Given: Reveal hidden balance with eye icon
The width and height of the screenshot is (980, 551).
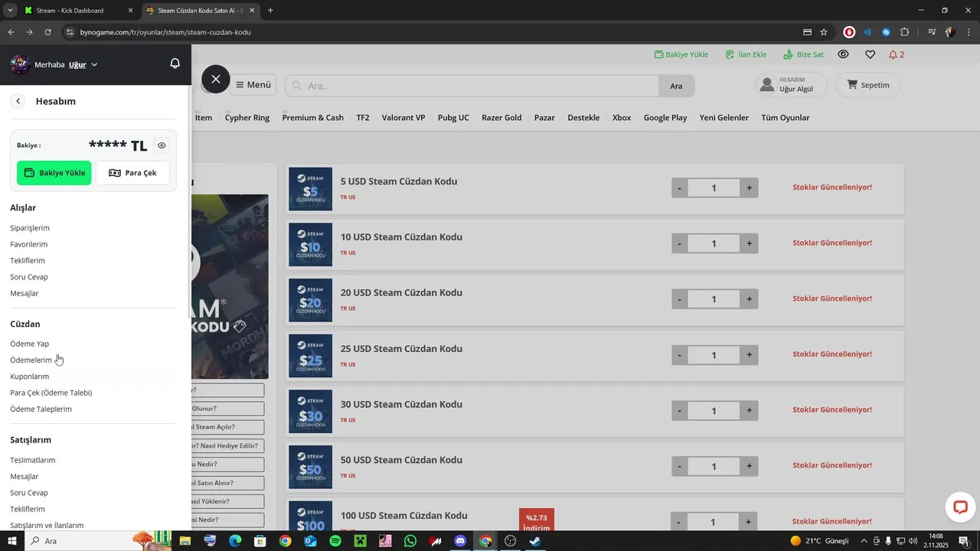Looking at the screenshot, I should [x=162, y=145].
